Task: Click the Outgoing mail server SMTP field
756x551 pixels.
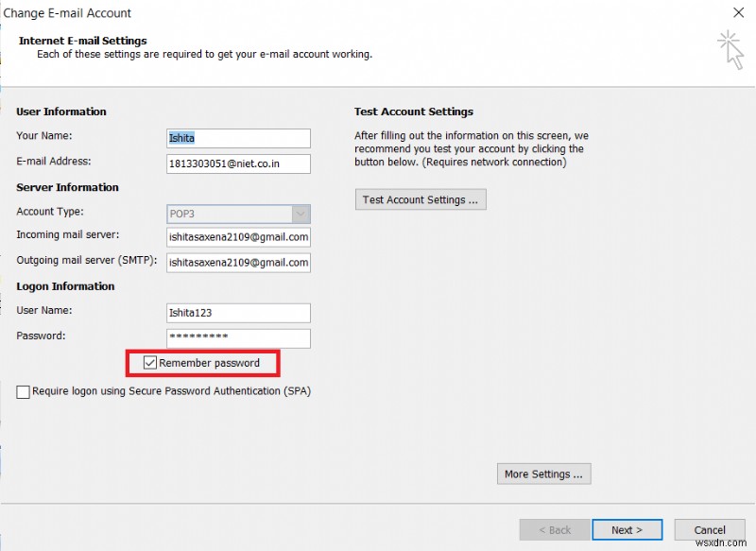Action: 238,263
